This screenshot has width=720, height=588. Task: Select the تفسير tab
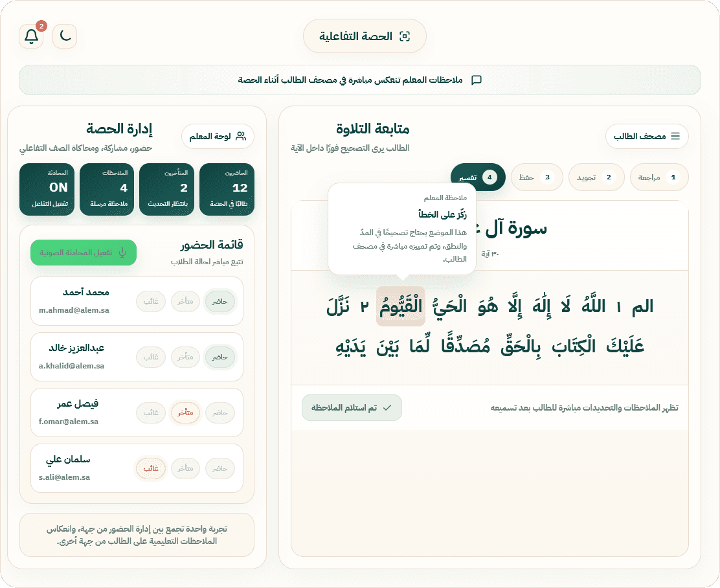[x=478, y=177]
